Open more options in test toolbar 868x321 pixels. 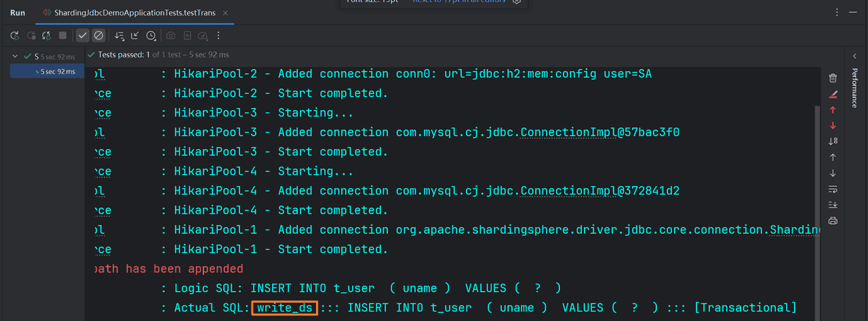point(218,35)
